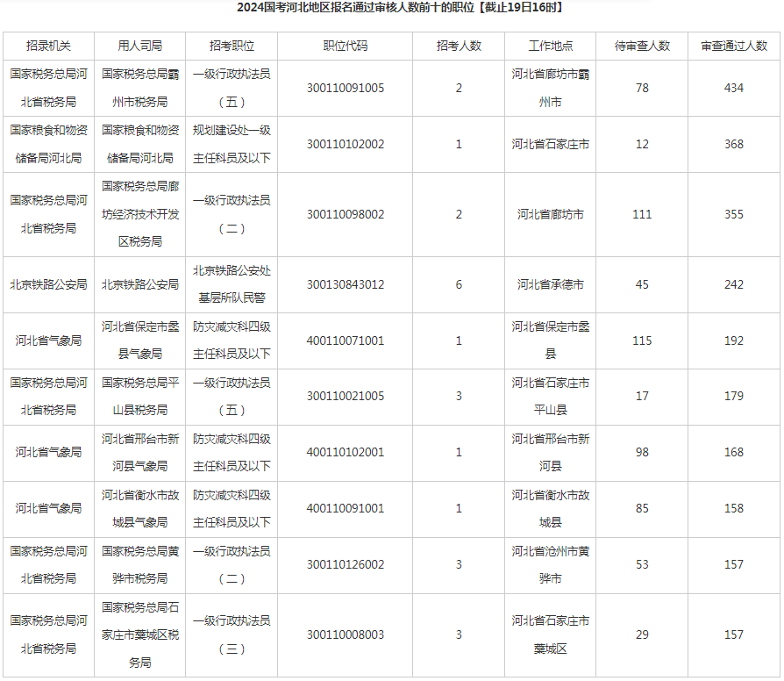Click the table title mentioning 2024国考河北地区

[x=400, y=8]
